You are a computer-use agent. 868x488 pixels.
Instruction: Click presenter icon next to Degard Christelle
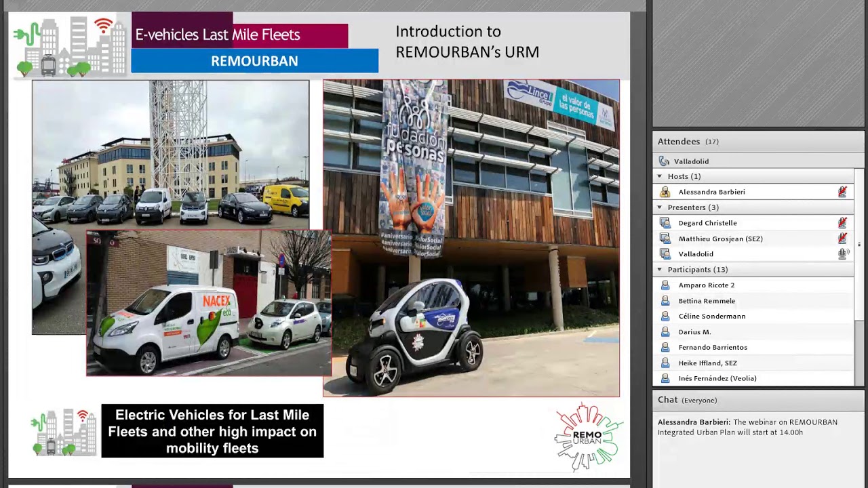click(x=665, y=223)
